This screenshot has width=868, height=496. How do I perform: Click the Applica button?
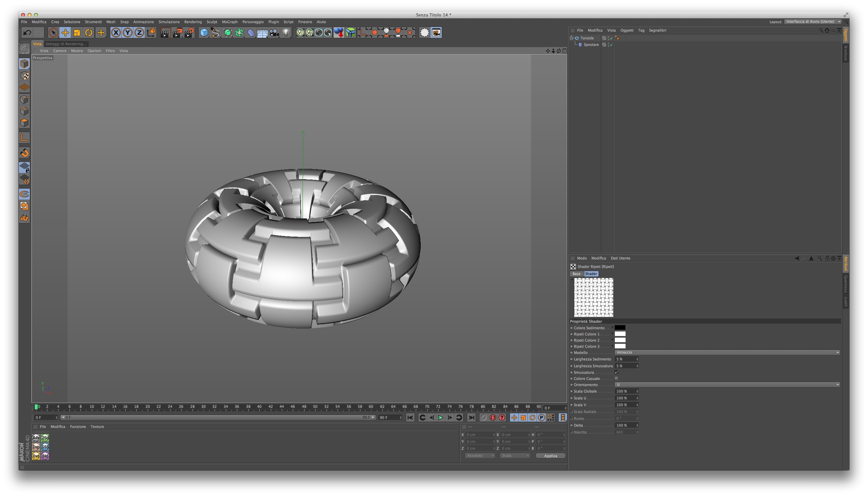tap(550, 456)
